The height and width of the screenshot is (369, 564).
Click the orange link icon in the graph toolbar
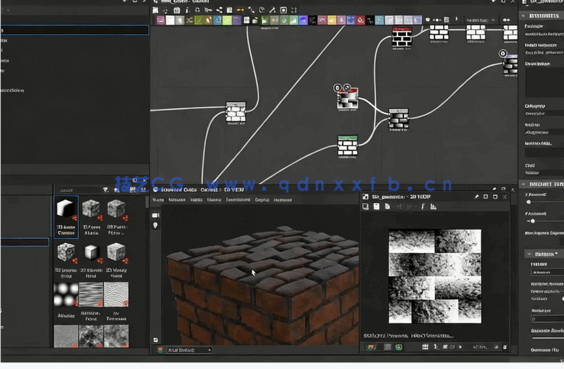(240, 10)
